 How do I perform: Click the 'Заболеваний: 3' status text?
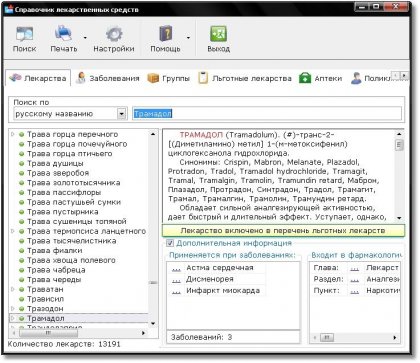[x=201, y=337]
